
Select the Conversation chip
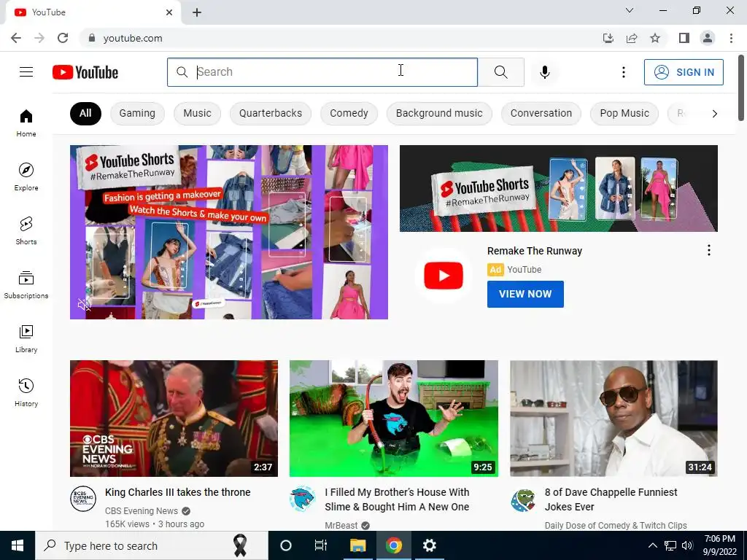coord(541,113)
